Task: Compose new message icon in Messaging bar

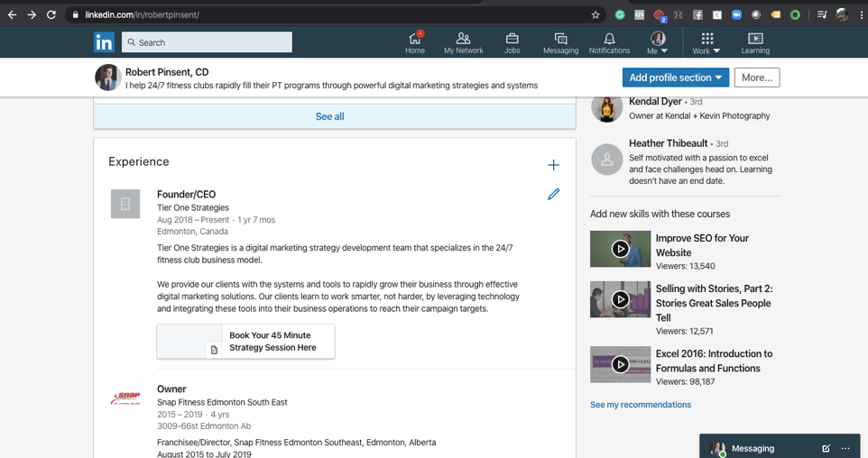Action: click(826, 448)
